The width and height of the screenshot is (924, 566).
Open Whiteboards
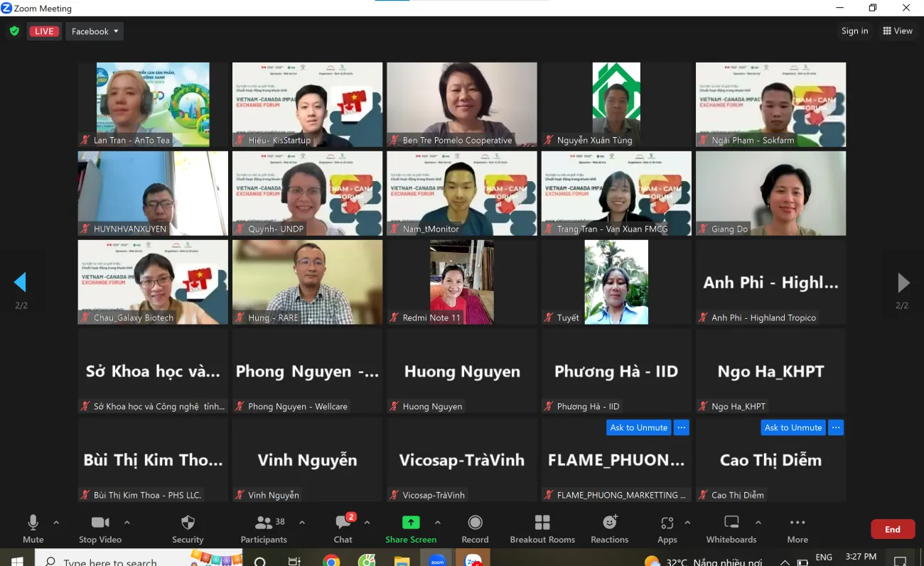click(x=731, y=529)
